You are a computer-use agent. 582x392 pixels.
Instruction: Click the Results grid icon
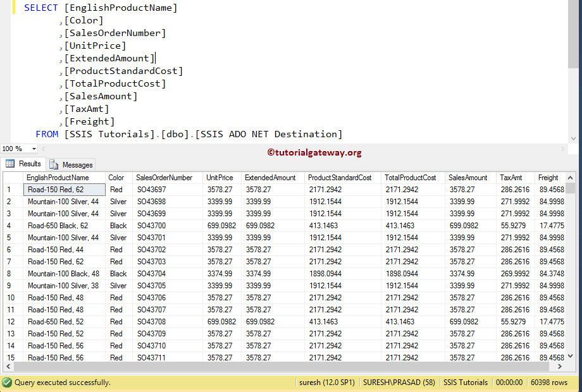[10, 164]
